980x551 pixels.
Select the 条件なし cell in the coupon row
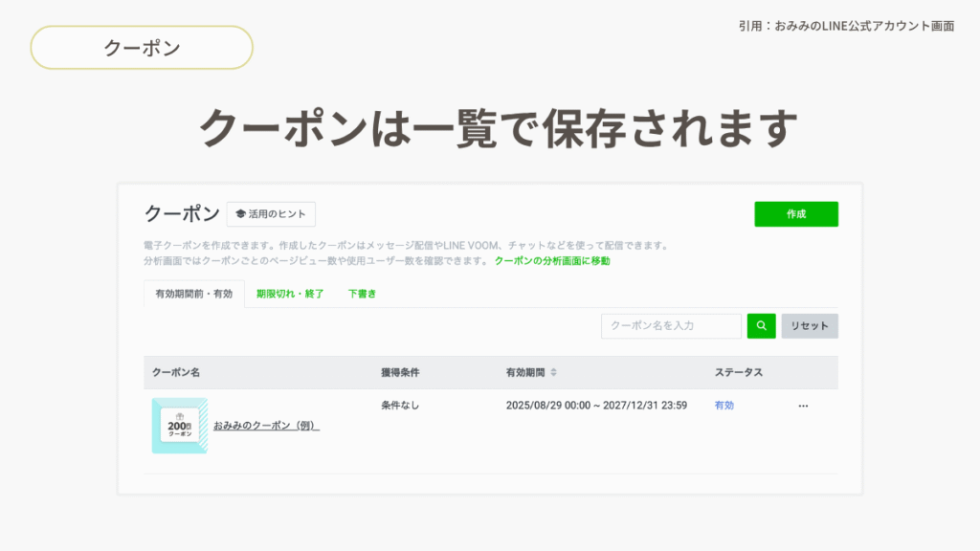(400, 406)
